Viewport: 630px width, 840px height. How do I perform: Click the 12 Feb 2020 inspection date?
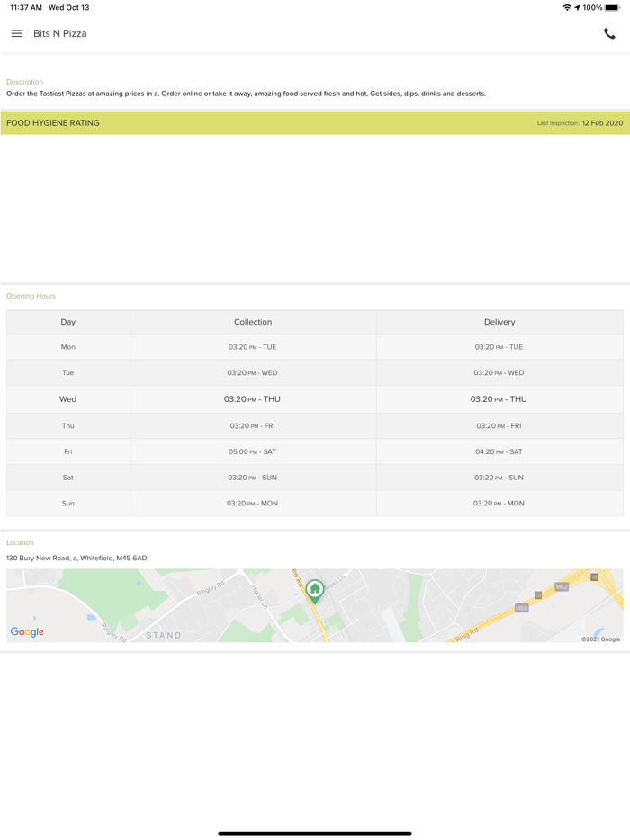[603, 122]
